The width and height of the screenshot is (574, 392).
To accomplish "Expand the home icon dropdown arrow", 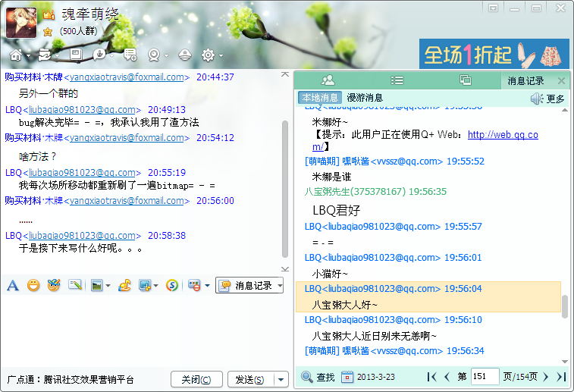I will pos(28,56).
